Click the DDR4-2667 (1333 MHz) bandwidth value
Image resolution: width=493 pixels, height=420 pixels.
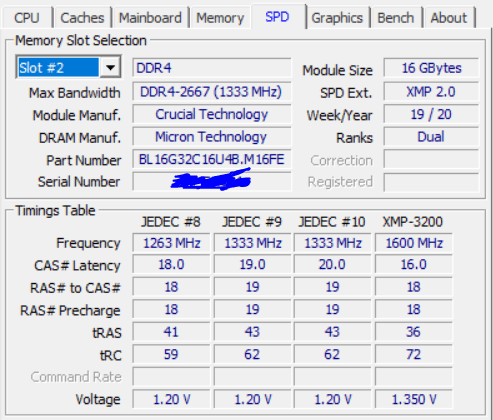click(212, 91)
